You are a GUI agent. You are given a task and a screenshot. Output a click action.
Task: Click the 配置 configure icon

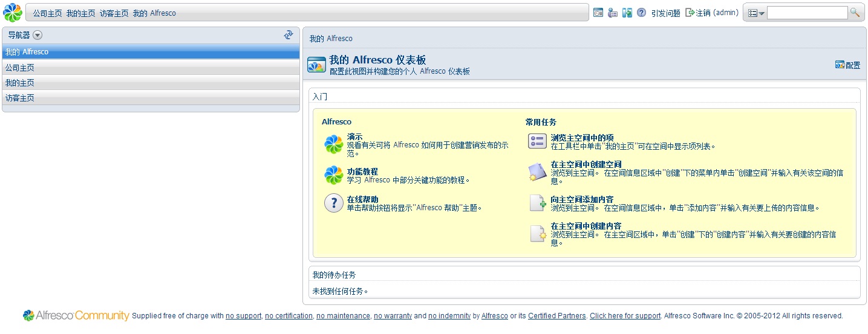(840, 65)
